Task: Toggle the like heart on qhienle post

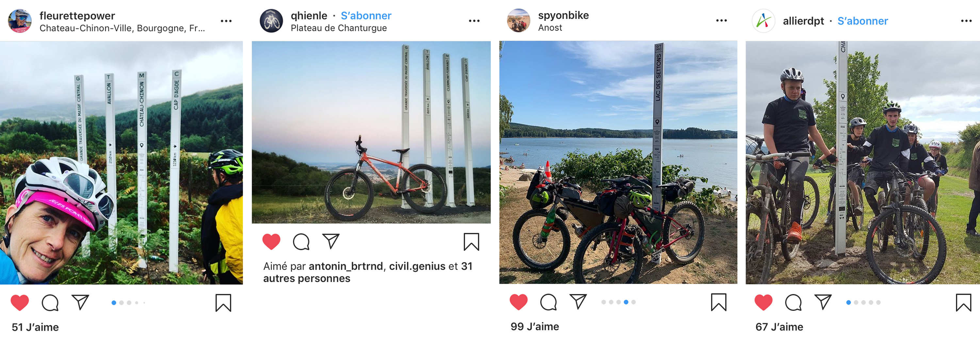Action: click(x=271, y=242)
